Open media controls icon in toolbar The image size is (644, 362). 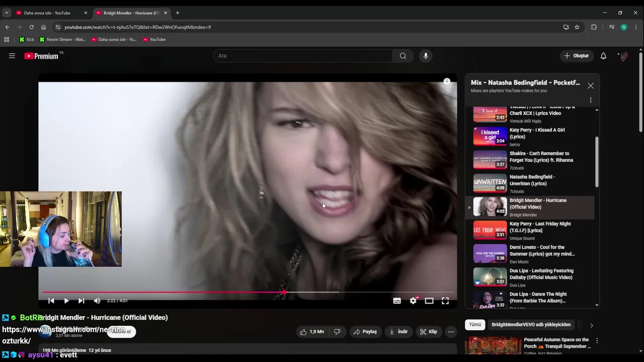[612, 27]
